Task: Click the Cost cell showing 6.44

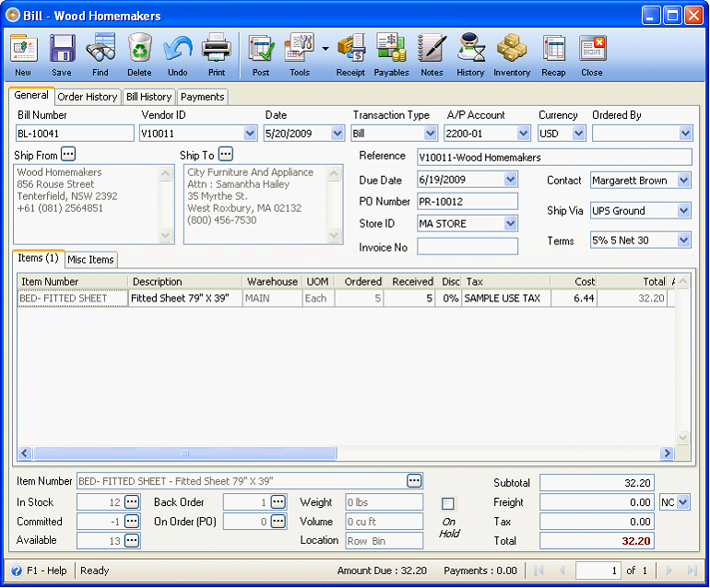Action: pos(574,299)
